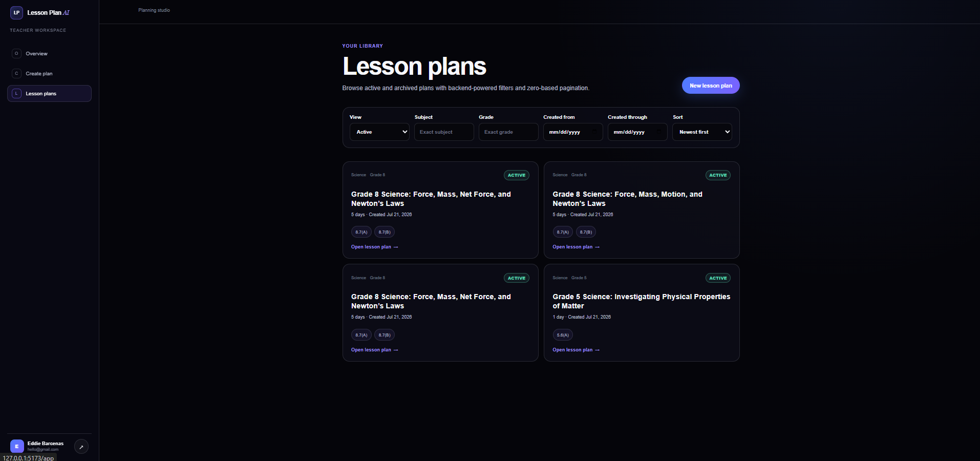Open lesson plan for Grade 5 Science
This screenshot has height=461, width=980.
click(576, 350)
